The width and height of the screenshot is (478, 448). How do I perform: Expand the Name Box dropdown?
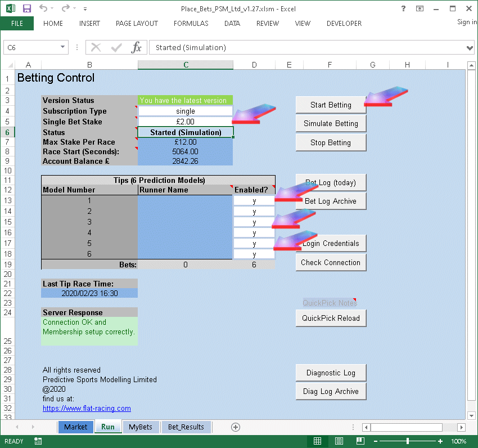pyautogui.click(x=63, y=48)
